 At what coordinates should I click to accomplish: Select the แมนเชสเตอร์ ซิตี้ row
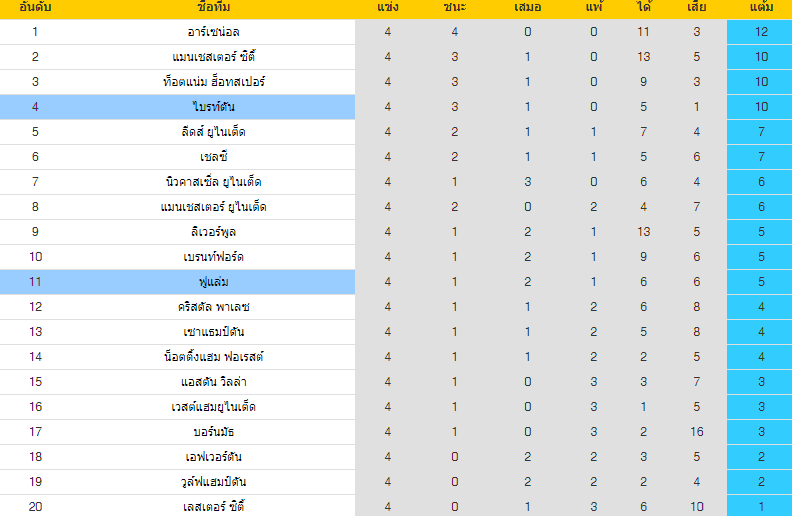tap(396, 57)
